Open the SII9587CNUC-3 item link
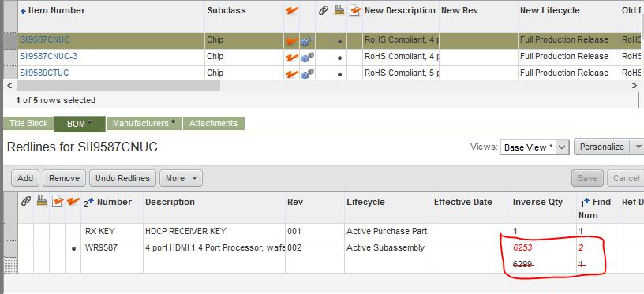The height and width of the screenshot is (294, 644). (48, 56)
